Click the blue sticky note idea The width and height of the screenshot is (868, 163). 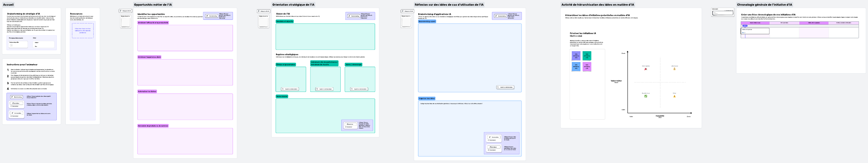(x=576, y=67)
